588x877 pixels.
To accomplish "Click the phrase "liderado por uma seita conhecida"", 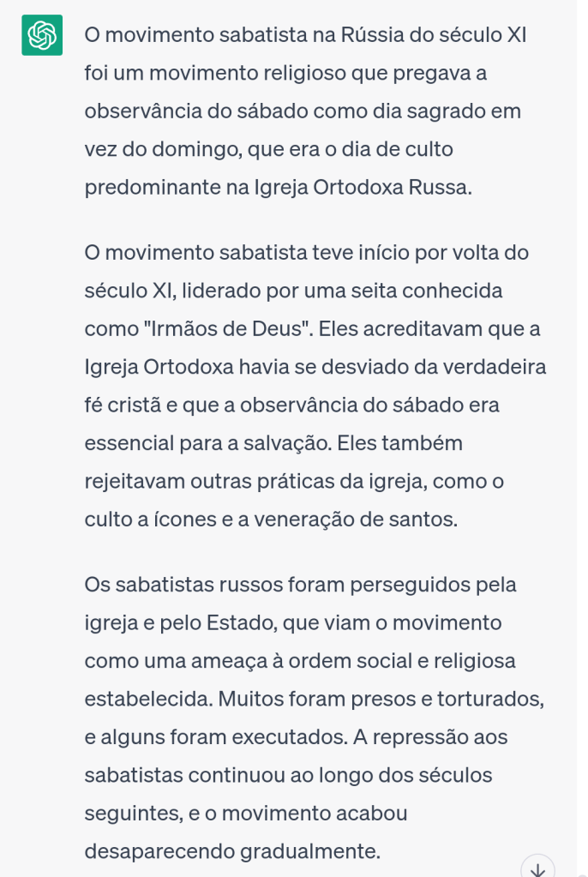I will click(339, 291).
